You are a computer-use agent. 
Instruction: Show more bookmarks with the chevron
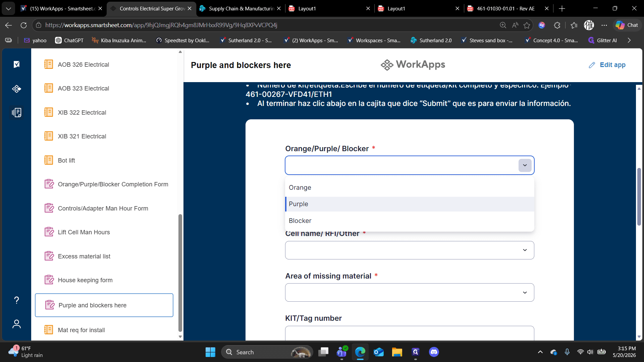coord(629,40)
